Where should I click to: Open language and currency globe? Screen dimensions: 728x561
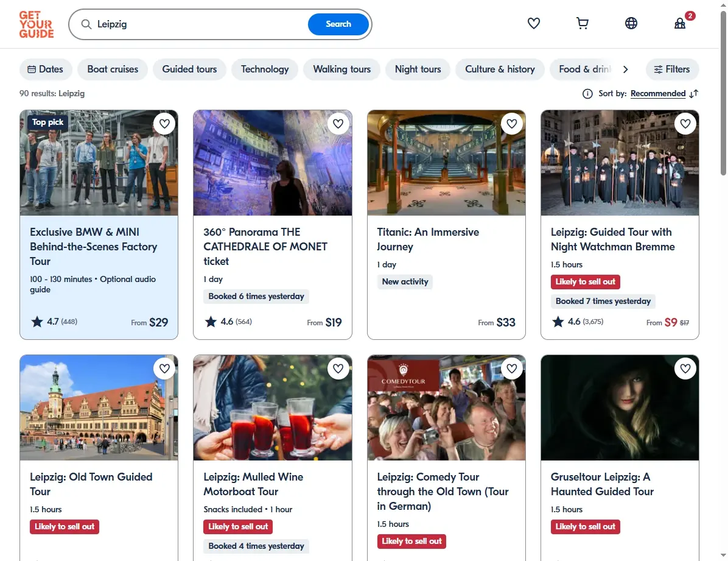(x=631, y=23)
